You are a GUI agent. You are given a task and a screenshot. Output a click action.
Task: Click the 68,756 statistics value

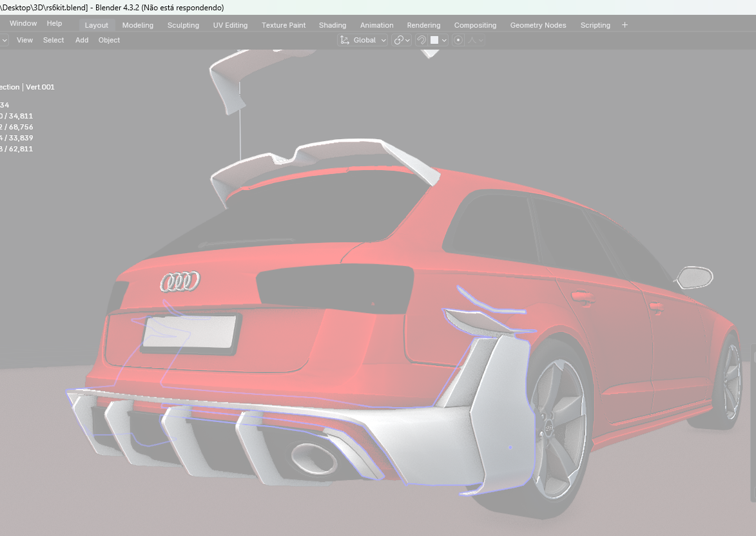[x=21, y=128]
